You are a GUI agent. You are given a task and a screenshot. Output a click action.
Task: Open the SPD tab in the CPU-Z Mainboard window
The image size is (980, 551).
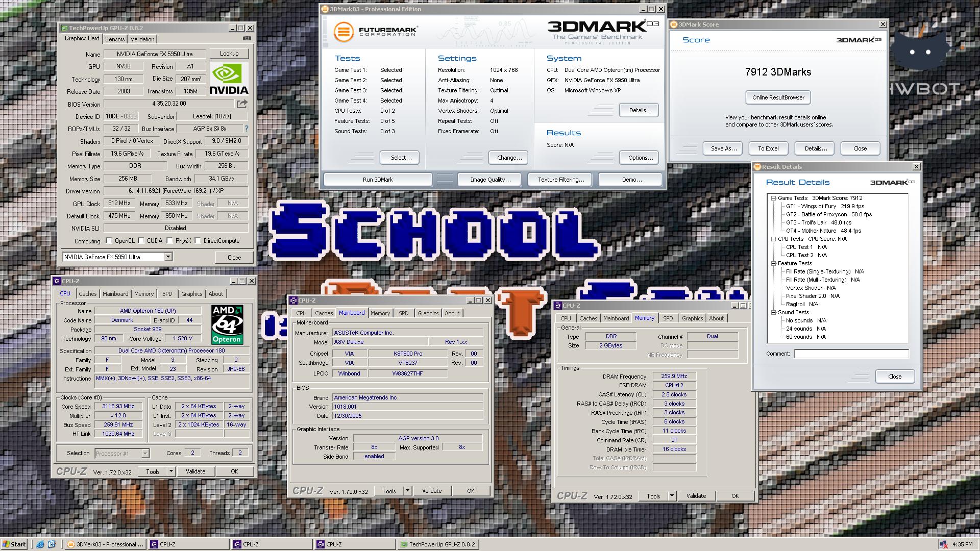coord(404,313)
